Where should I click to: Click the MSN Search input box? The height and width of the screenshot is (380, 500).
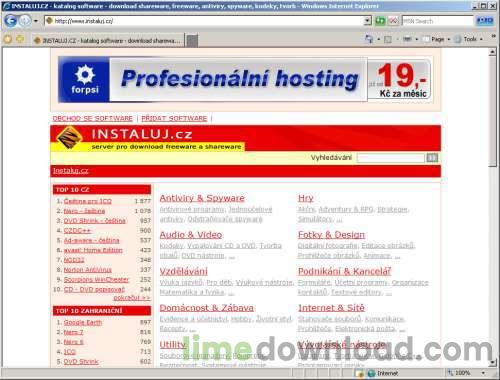coord(438,21)
